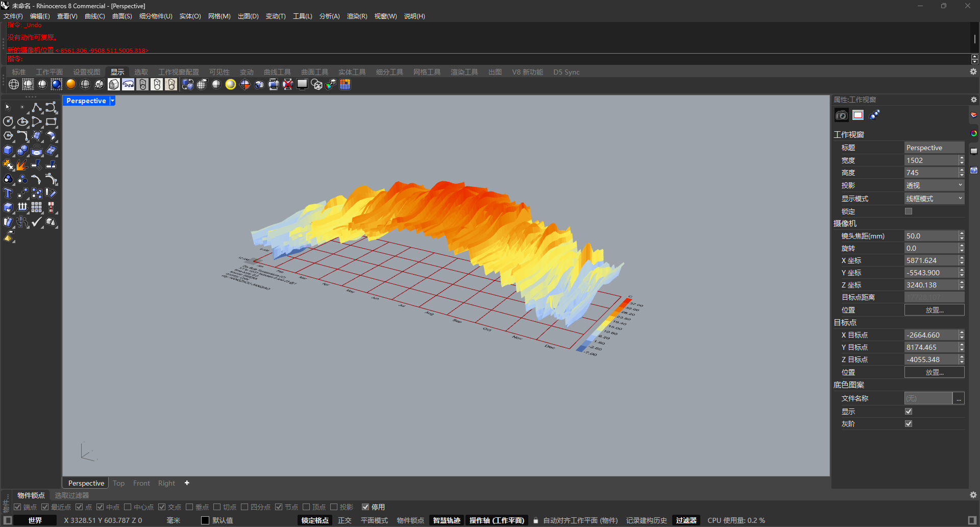This screenshot has height=527, width=980.
Task: Toggle the 交点 (Intersection) osnap checkbox
Action: pos(162,507)
